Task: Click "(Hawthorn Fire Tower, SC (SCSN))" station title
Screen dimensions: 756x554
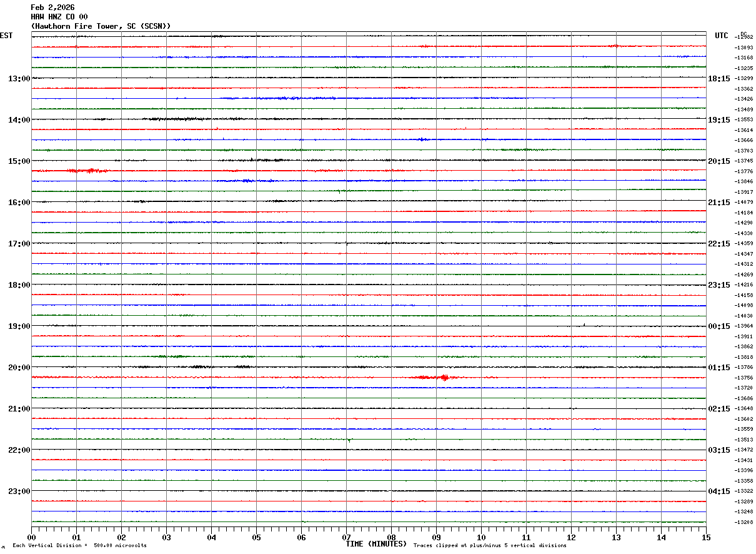Action: pyautogui.click(x=101, y=26)
